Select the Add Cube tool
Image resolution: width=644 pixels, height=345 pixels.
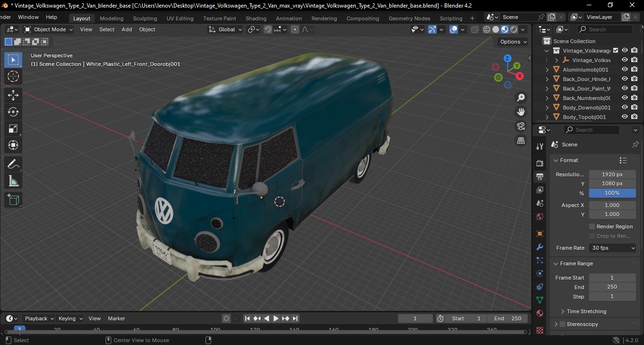tap(13, 200)
